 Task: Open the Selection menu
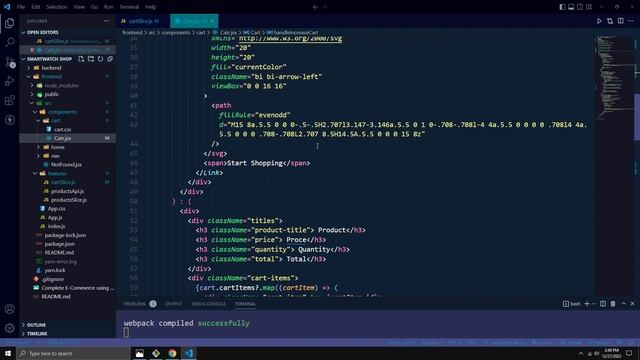[57, 7]
